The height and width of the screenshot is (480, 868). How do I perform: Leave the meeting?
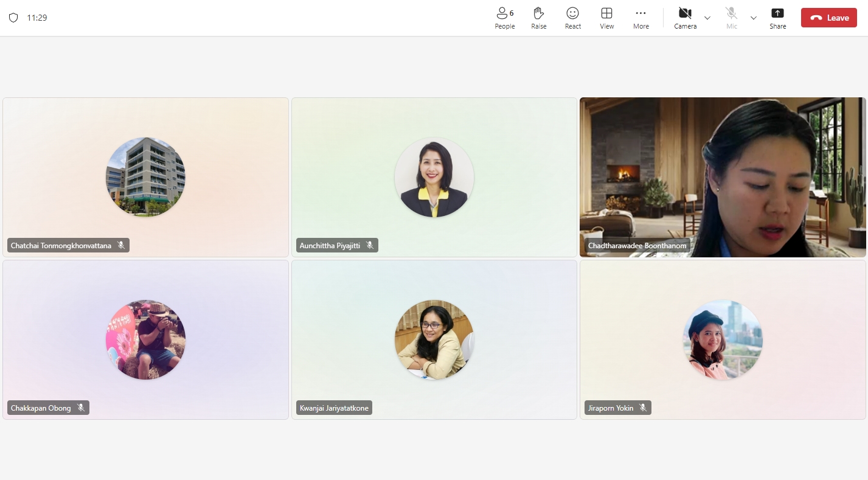[x=828, y=18]
